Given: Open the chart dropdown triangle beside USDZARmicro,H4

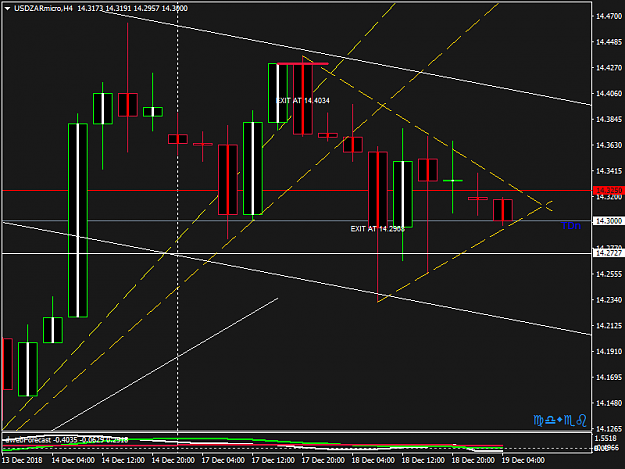Looking at the screenshot, I should pos(7,8).
